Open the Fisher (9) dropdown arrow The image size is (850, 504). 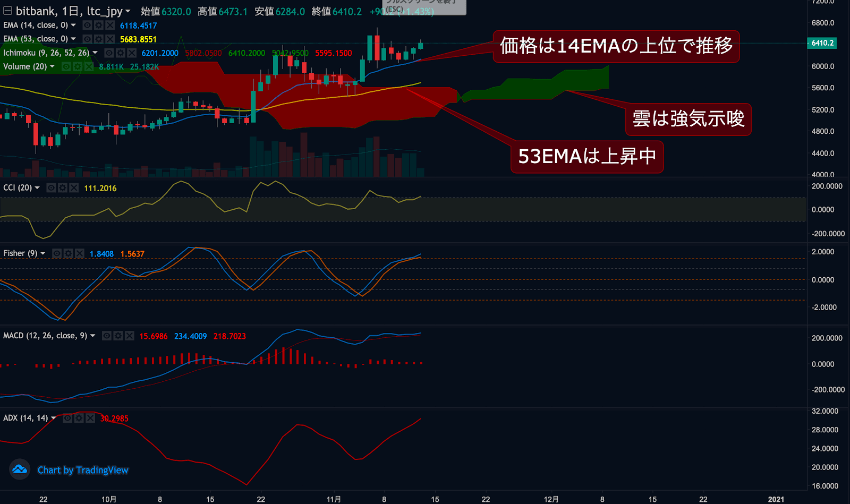tap(43, 253)
